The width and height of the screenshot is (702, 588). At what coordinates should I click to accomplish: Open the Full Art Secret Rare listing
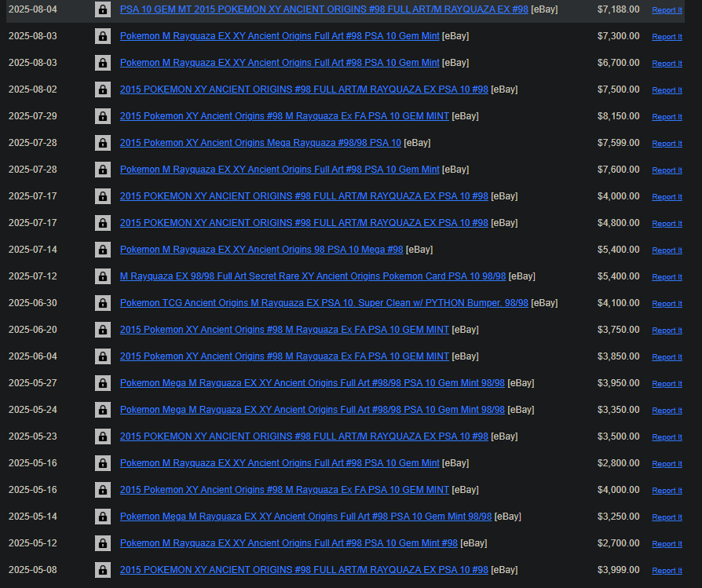pos(313,276)
